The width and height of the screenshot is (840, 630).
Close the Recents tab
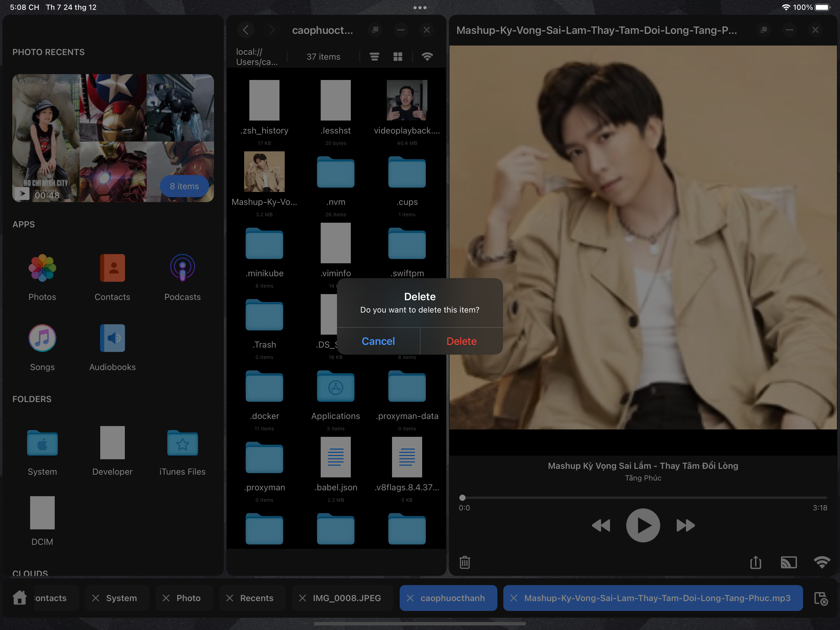point(230,598)
